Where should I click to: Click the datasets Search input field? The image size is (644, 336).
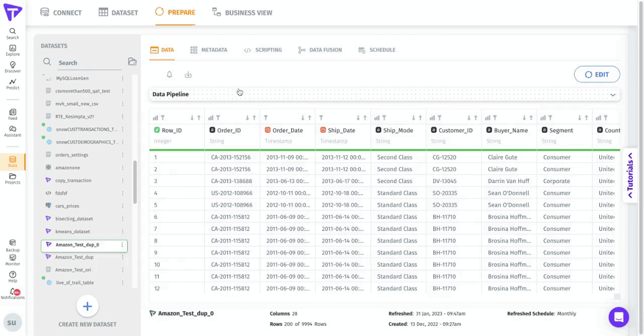coord(88,63)
